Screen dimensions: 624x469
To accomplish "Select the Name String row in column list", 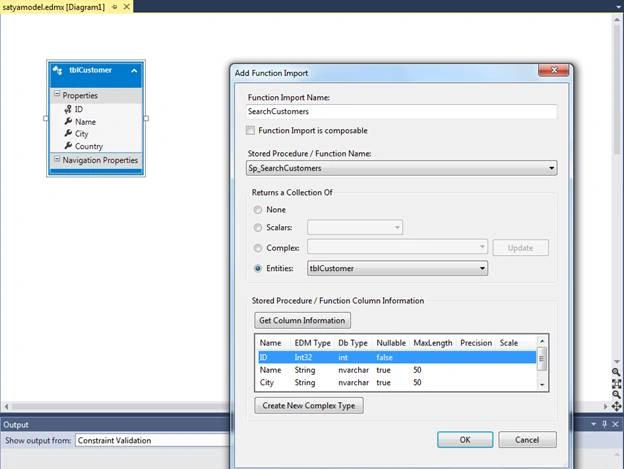I will pos(397,370).
